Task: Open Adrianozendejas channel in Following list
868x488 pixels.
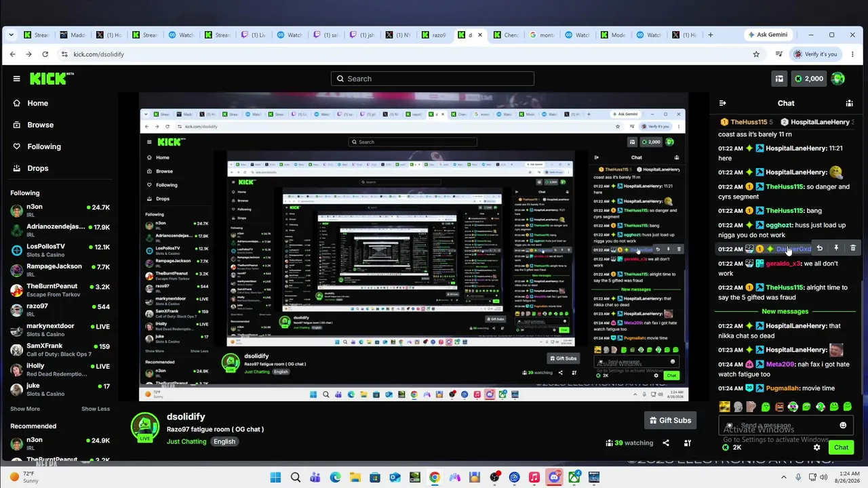Action: (x=60, y=230)
